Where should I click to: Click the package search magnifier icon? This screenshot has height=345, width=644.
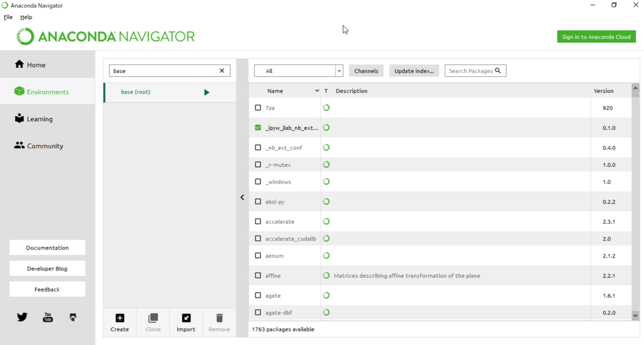[x=498, y=70]
